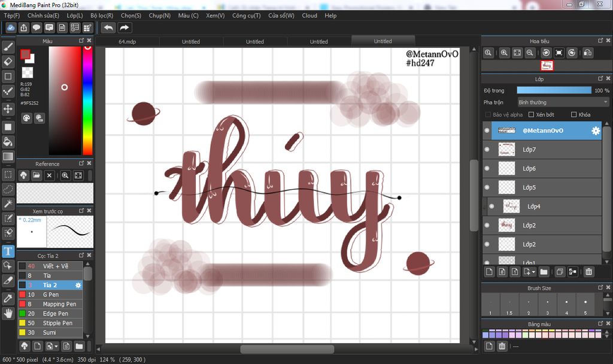
Task: Select the Mapping Pen brush
Action: 50,304
